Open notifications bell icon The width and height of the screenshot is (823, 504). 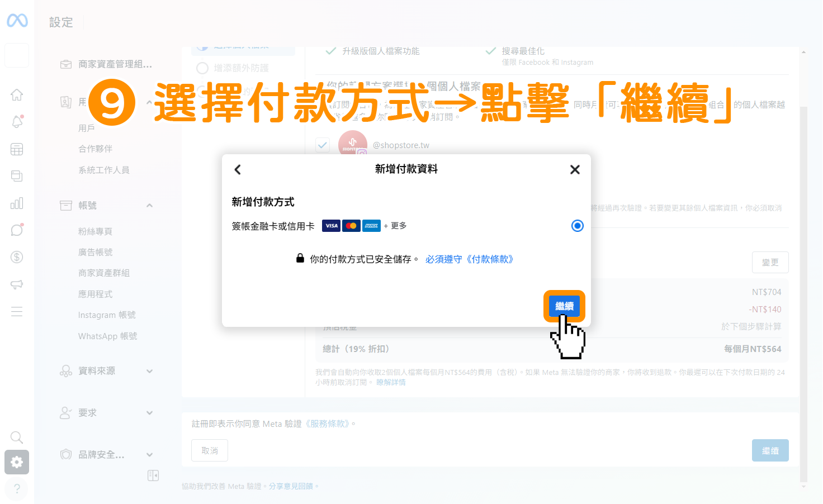pyautogui.click(x=17, y=122)
